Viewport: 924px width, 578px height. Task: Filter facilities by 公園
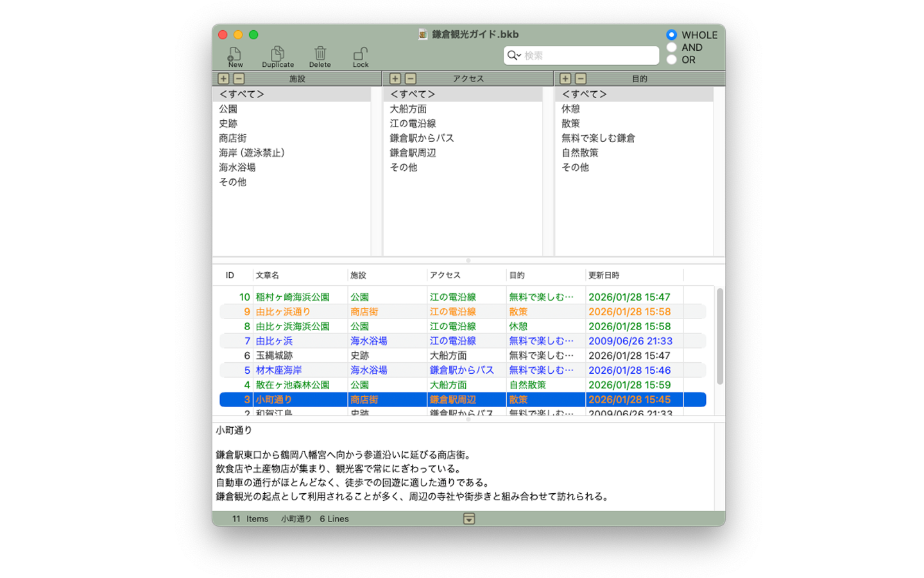(x=292, y=109)
